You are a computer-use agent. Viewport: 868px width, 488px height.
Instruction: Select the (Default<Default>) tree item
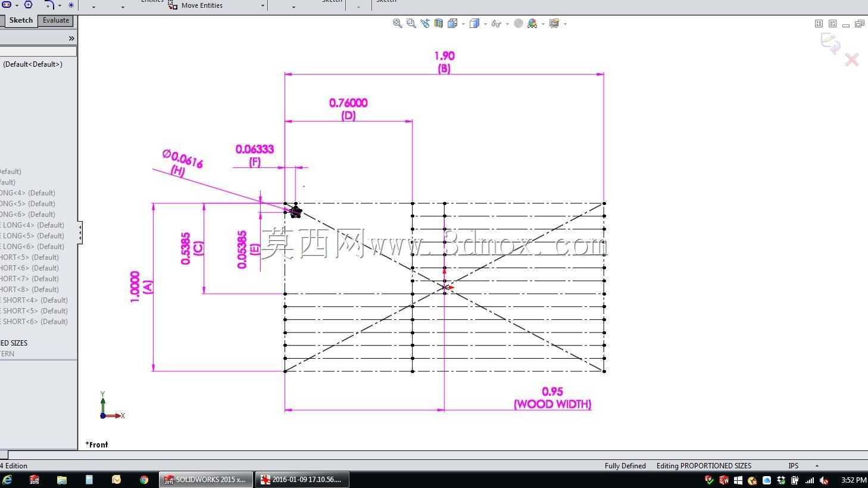click(x=33, y=64)
